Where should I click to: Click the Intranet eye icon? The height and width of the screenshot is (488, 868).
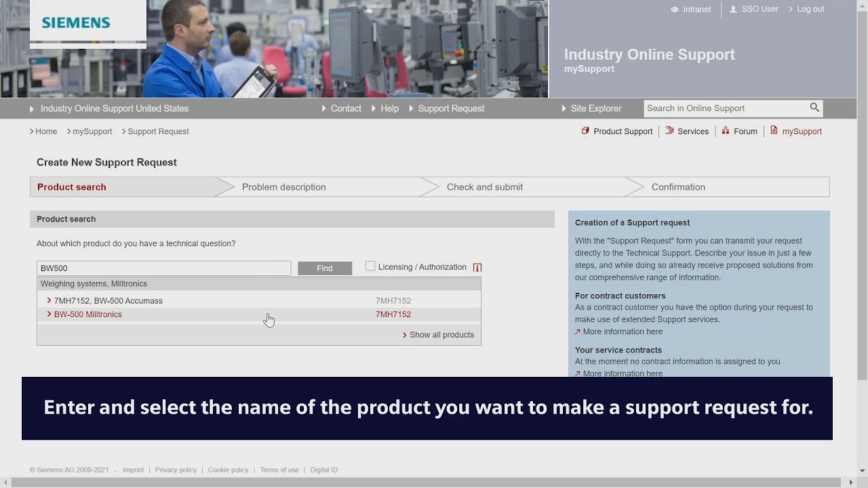[x=675, y=9]
